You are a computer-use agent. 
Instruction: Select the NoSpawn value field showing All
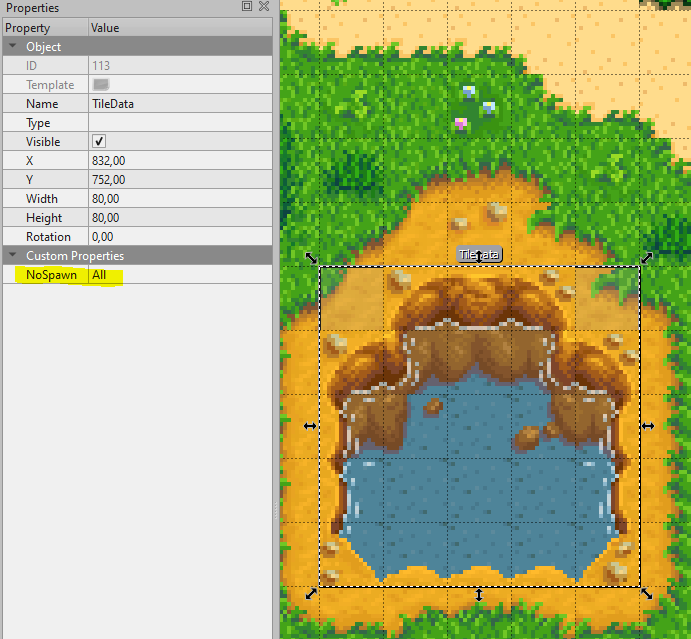click(180, 275)
